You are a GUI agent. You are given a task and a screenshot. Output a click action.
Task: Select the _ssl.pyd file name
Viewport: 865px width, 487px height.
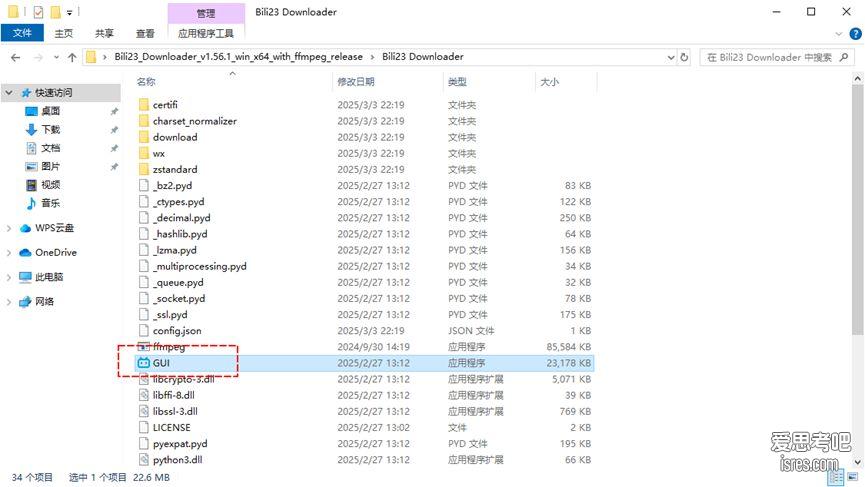tap(170, 314)
